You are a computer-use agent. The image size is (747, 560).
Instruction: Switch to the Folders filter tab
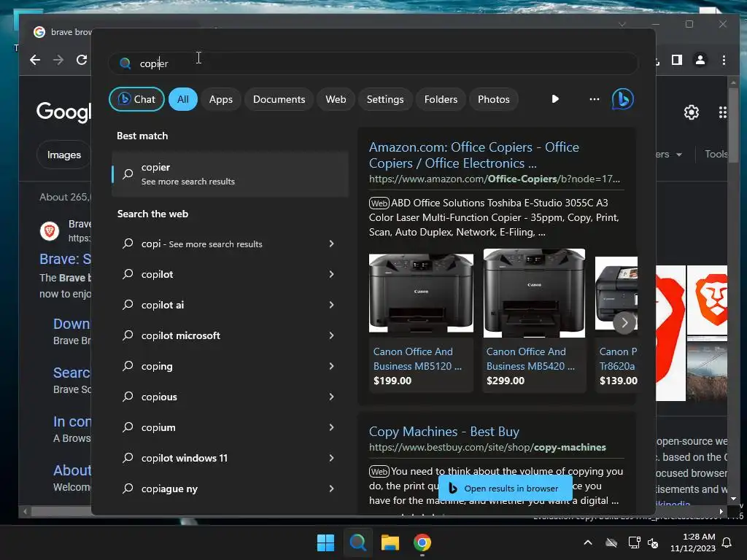click(441, 99)
